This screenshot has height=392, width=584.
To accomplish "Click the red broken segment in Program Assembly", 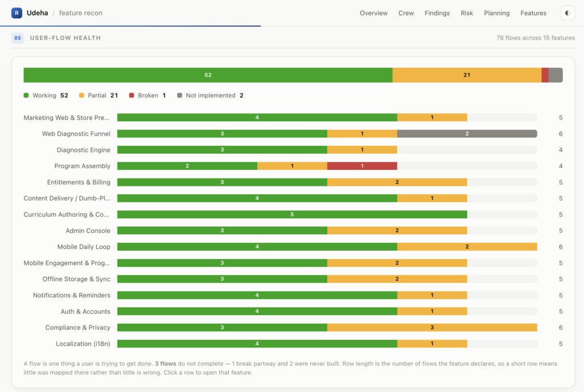I will (362, 166).
